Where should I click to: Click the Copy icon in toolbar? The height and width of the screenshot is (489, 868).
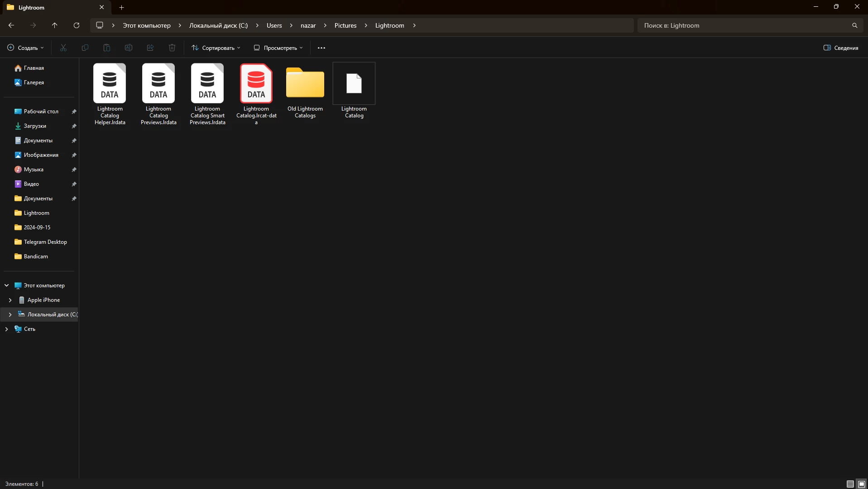[x=85, y=48]
